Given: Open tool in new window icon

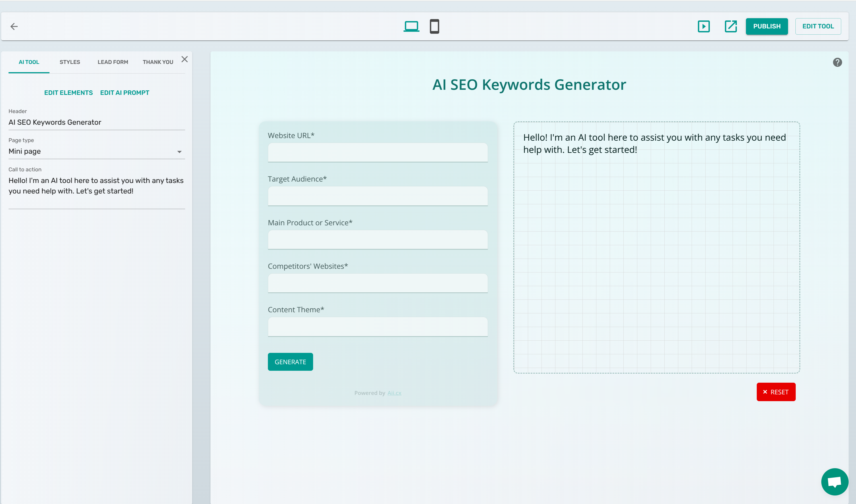Looking at the screenshot, I should click(x=731, y=26).
